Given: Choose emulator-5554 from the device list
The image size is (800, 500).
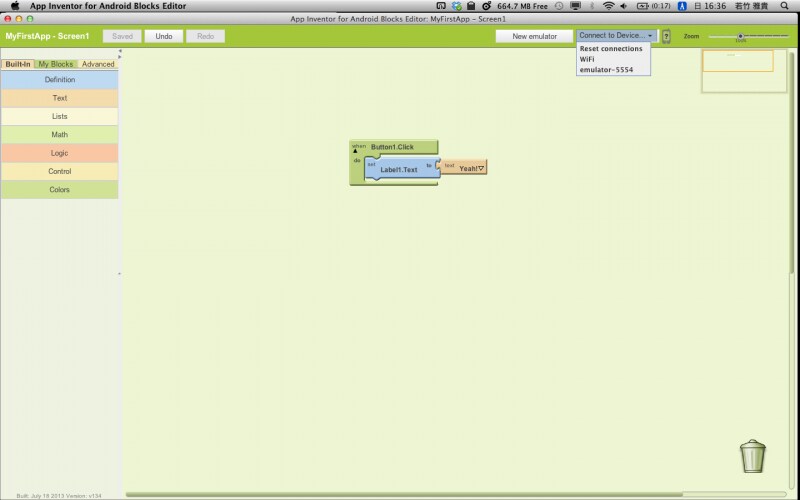Looking at the screenshot, I should click(606, 70).
